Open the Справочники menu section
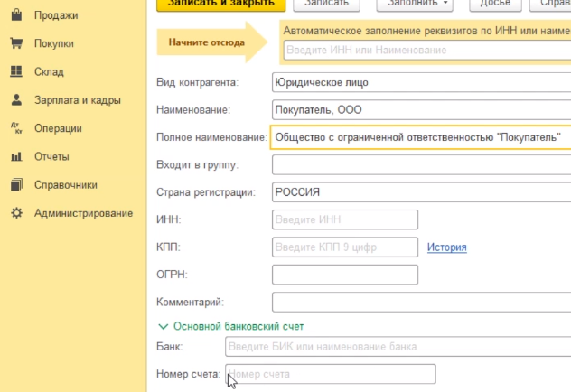Screen dimensions: 571x392 pos(65,185)
